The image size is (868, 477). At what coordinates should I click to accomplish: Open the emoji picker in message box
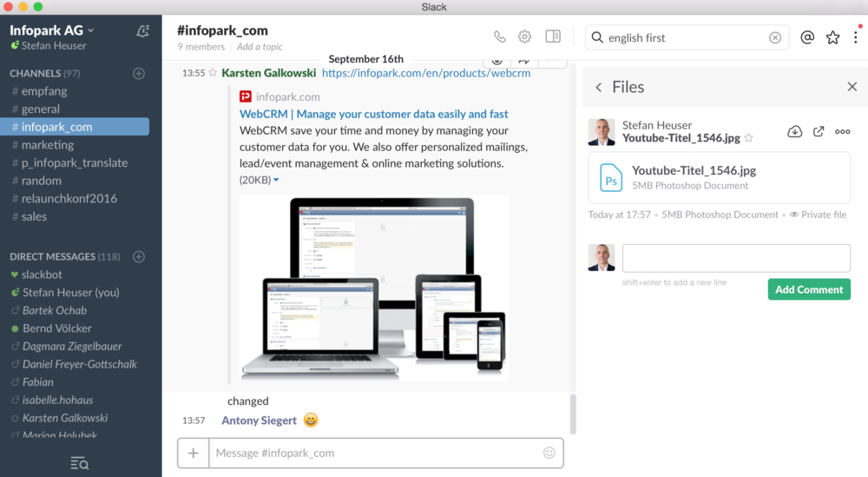549,453
